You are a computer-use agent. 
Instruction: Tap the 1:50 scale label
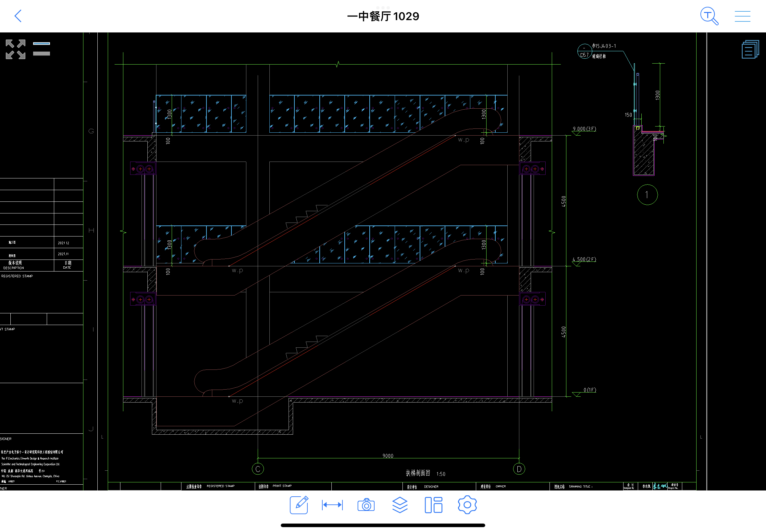[x=441, y=474]
